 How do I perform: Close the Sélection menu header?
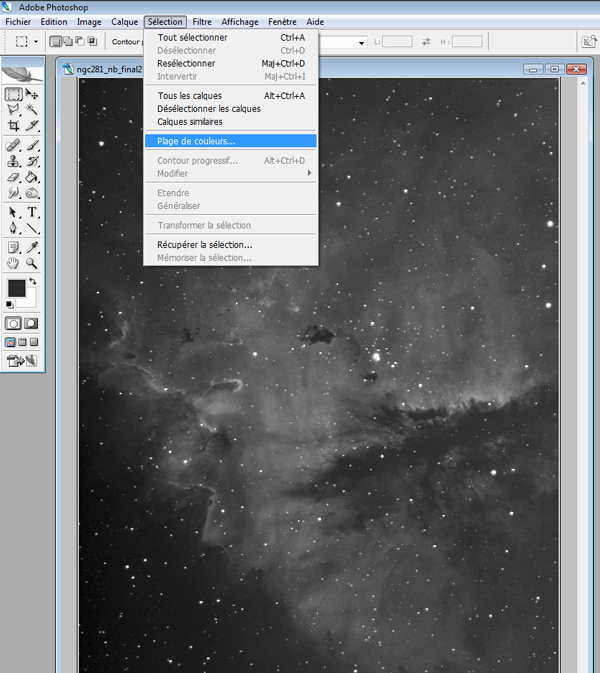(x=165, y=22)
